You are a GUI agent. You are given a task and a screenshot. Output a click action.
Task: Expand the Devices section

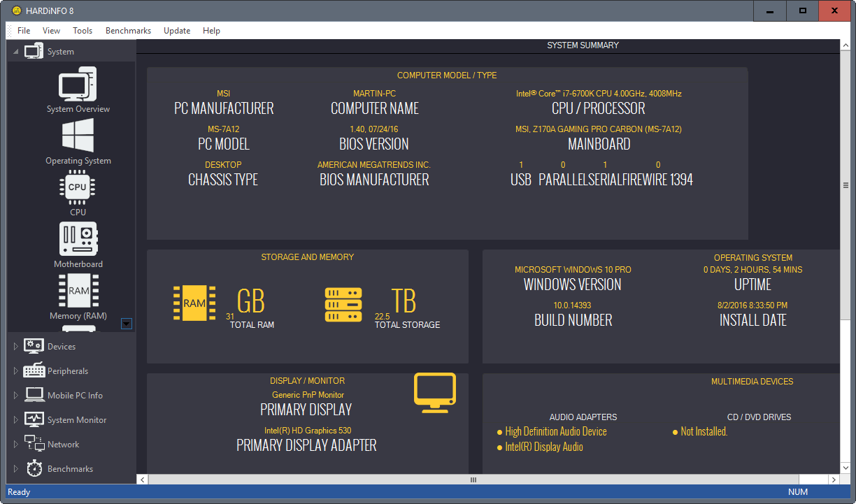16,347
